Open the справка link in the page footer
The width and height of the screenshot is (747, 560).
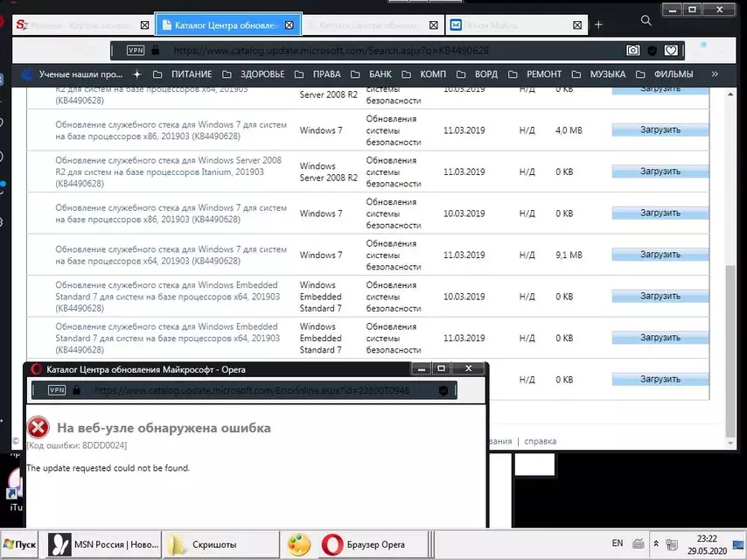click(541, 441)
